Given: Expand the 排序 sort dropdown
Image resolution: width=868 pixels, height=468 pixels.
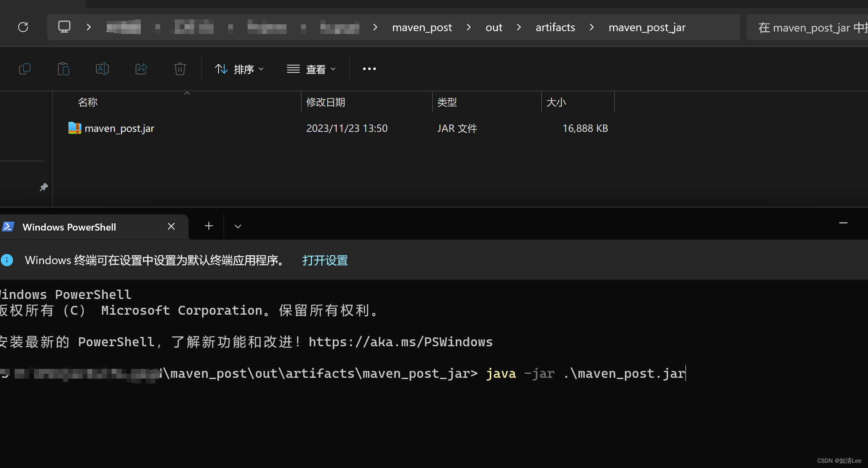Looking at the screenshot, I should (239, 69).
